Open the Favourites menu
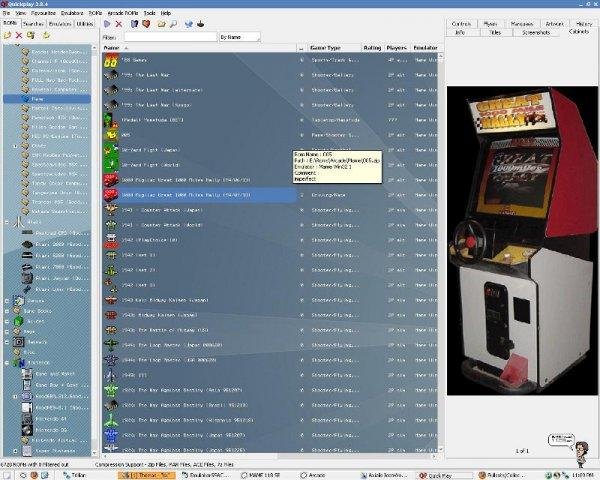Screen dimensions: 600x480 (43, 13)
